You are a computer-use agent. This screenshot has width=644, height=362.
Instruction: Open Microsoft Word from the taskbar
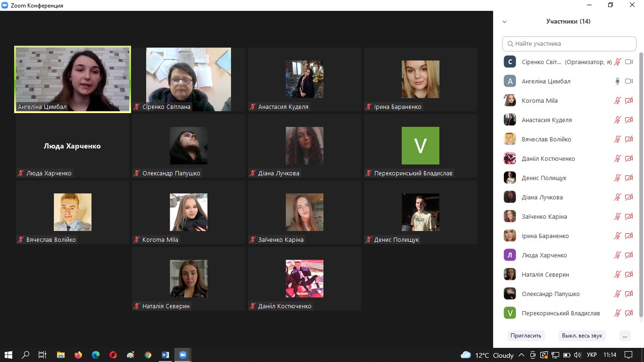tap(165, 355)
